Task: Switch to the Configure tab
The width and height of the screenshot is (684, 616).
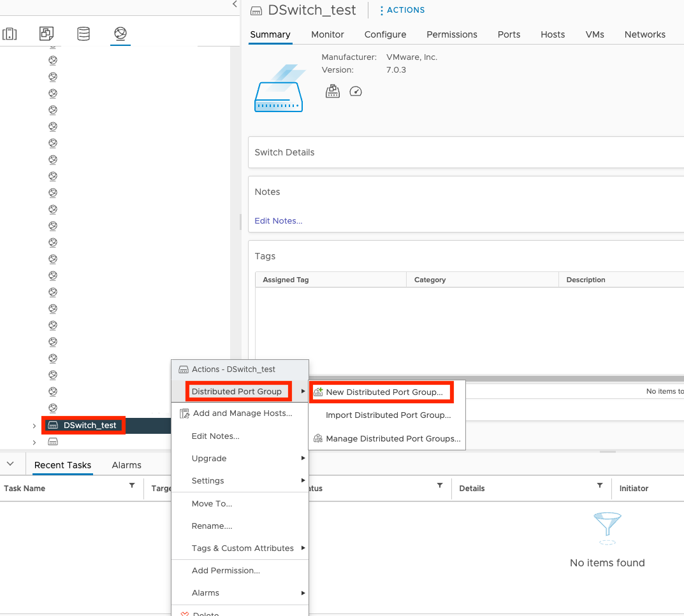Action: pyautogui.click(x=385, y=34)
